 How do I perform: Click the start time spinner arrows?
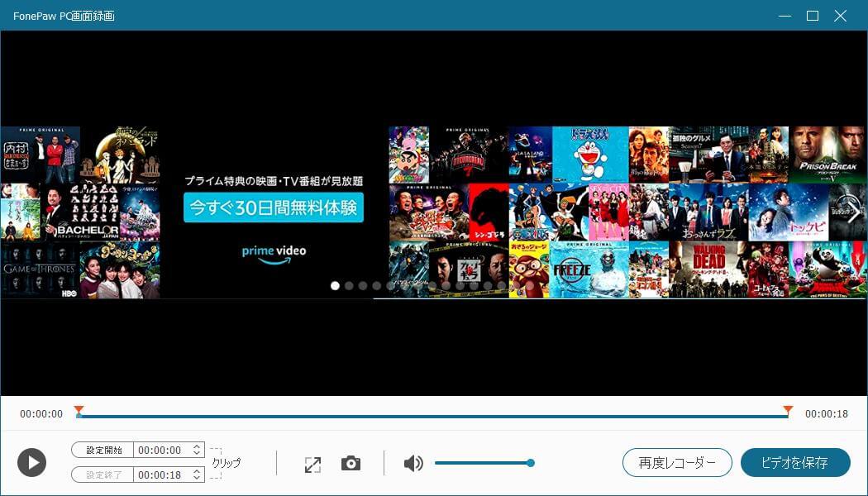pos(197,450)
